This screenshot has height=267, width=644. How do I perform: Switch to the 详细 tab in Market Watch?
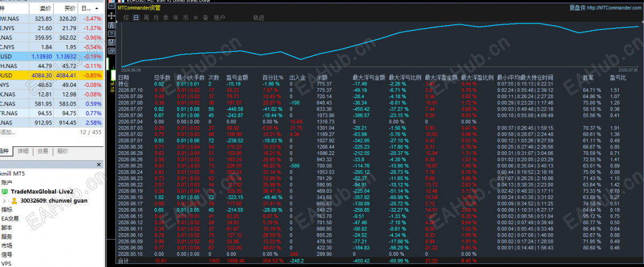[23, 151]
